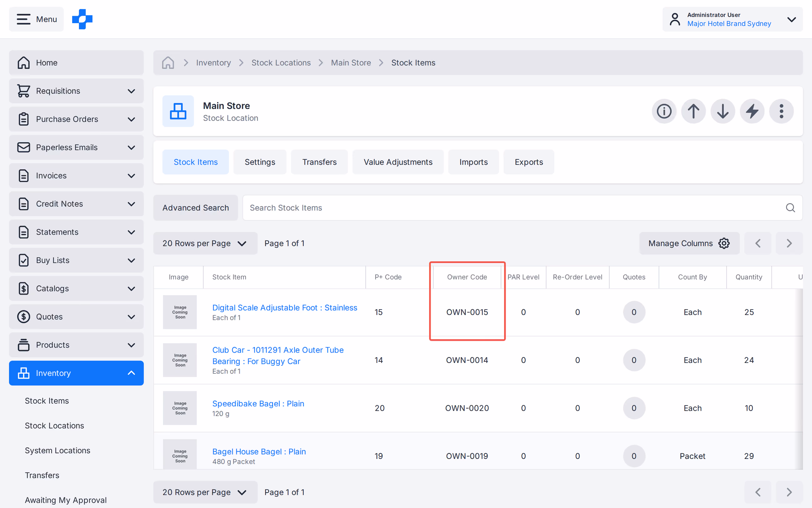Expand the Credit Notes sidebar section
This screenshot has height=508, width=812.
[76, 204]
